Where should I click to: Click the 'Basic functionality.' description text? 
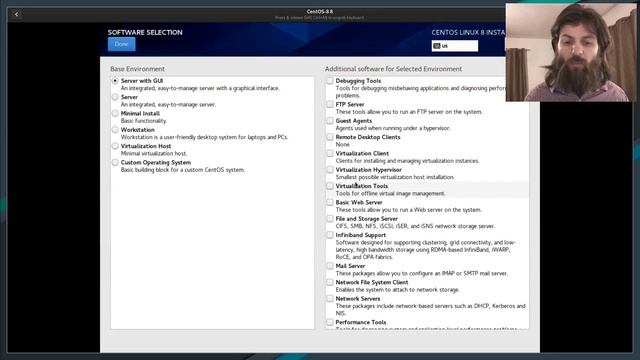pyautogui.click(x=144, y=121)
